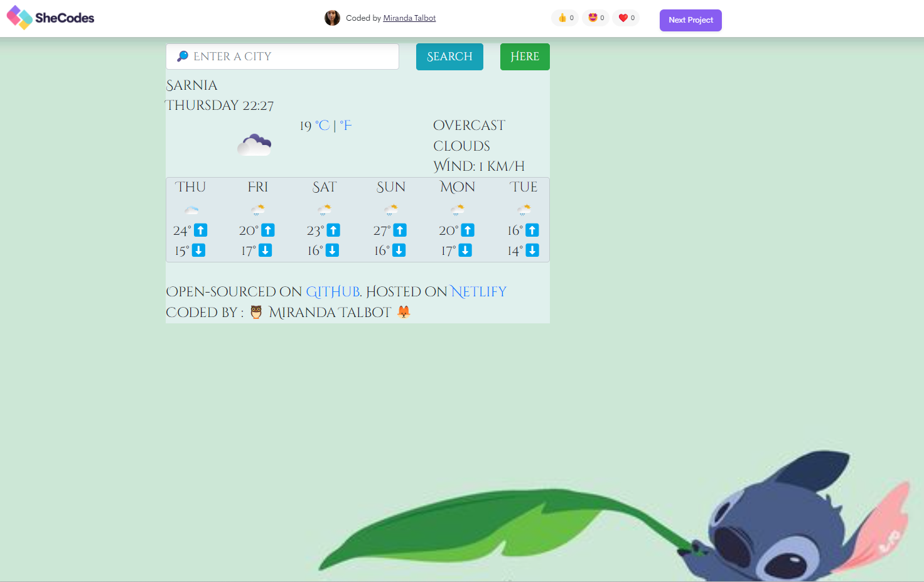Screen dimensions: 924x582
Task: Click FRI high temperature up arrow
Action: click(268, 230)
